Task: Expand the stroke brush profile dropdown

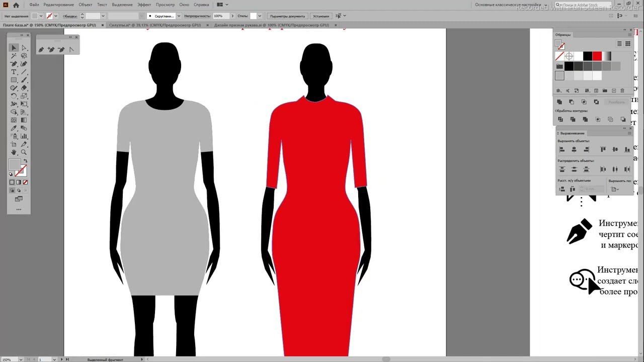Action: [179, 16]
